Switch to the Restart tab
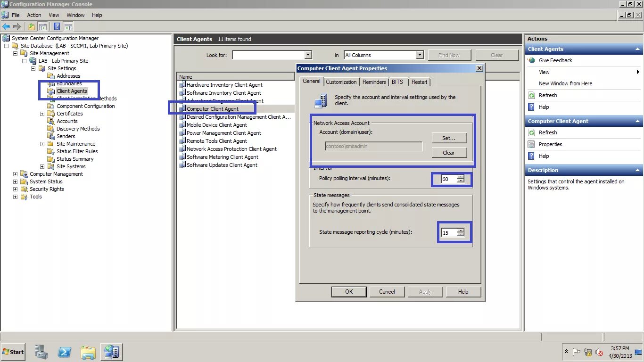 coord(419,82)
